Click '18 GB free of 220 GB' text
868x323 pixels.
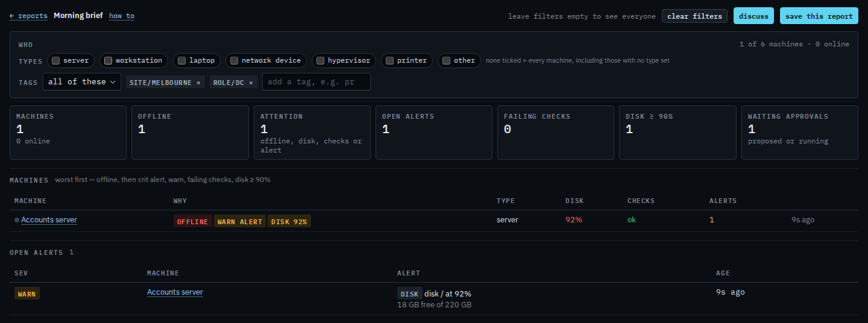[x=434, y=305]
